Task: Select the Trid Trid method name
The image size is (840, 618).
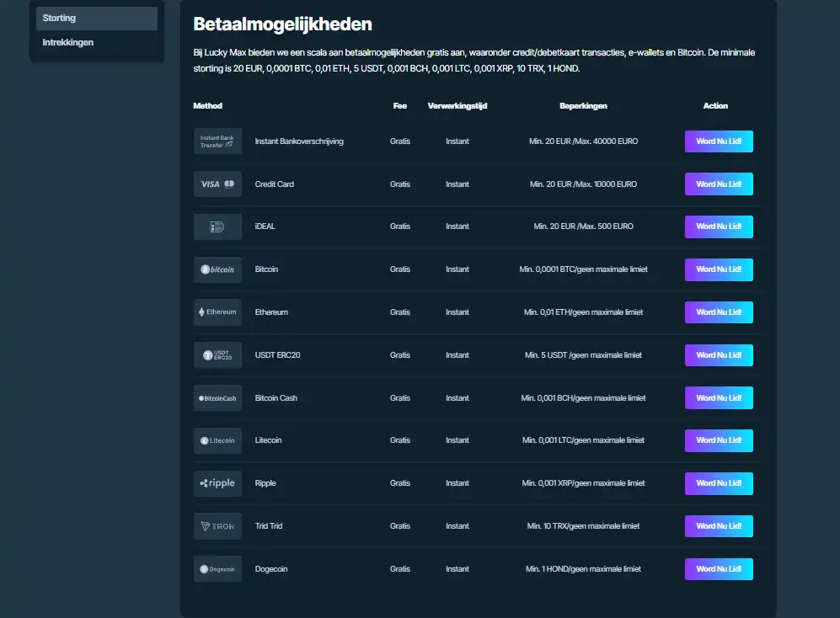Action: [269, 526]
